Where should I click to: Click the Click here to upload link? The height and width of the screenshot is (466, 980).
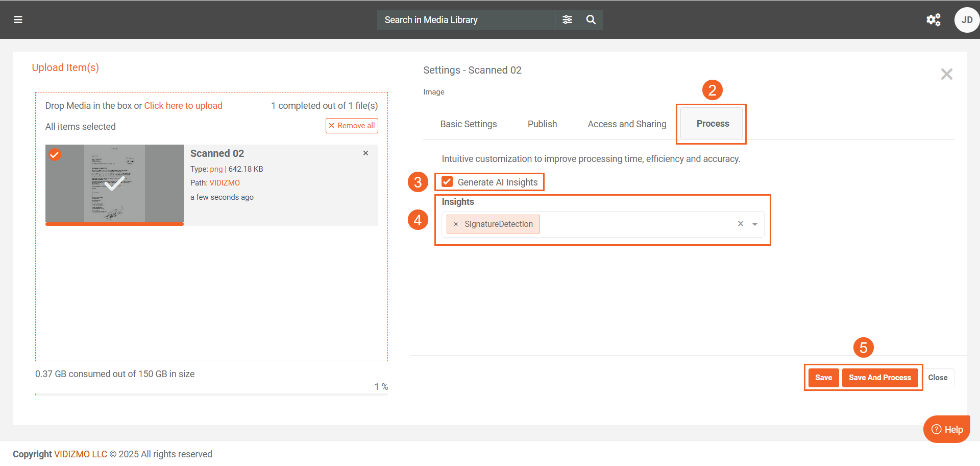pyautogui.click(x=183, y=106)
